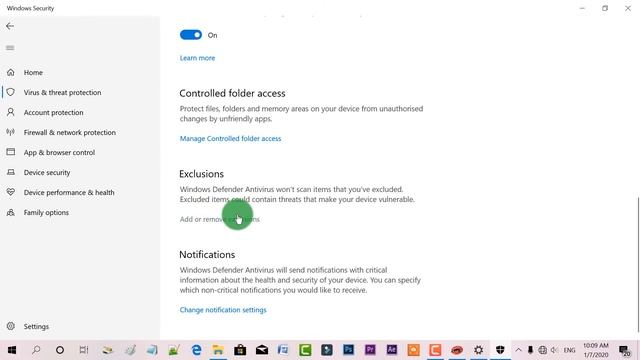The height and width of the screenshot is (360, 640).
Task: Click the Device performance & health heart icon
Action: coord(11,192)
